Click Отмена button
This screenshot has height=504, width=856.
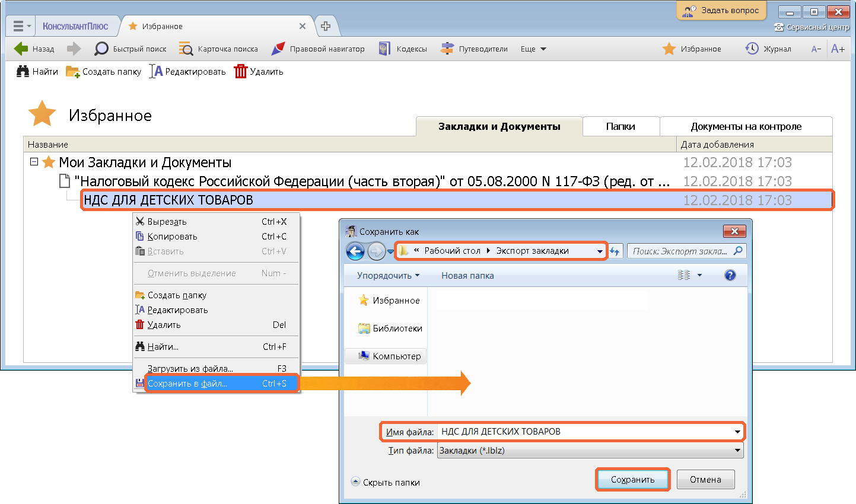coord(705,480)
